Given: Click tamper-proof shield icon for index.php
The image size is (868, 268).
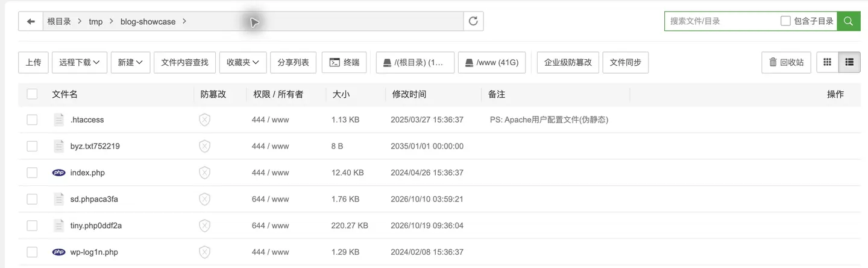Looking at the screenshot, I should [x=204, y=173].
